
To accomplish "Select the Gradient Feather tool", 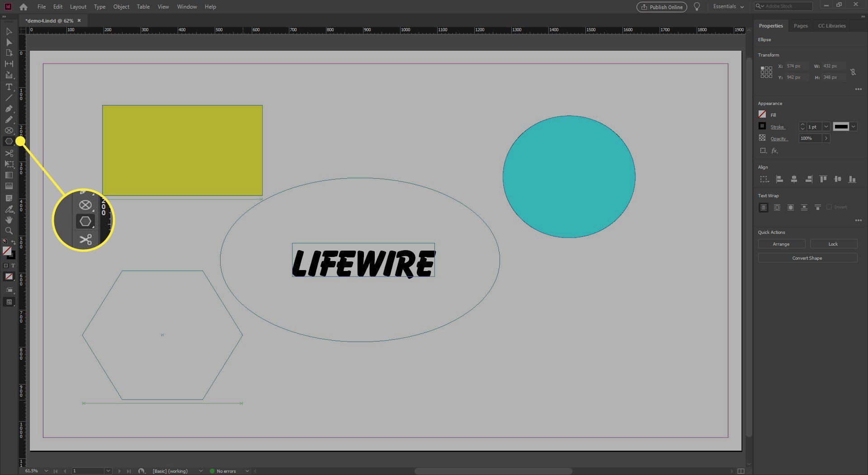I will [9, 186].
